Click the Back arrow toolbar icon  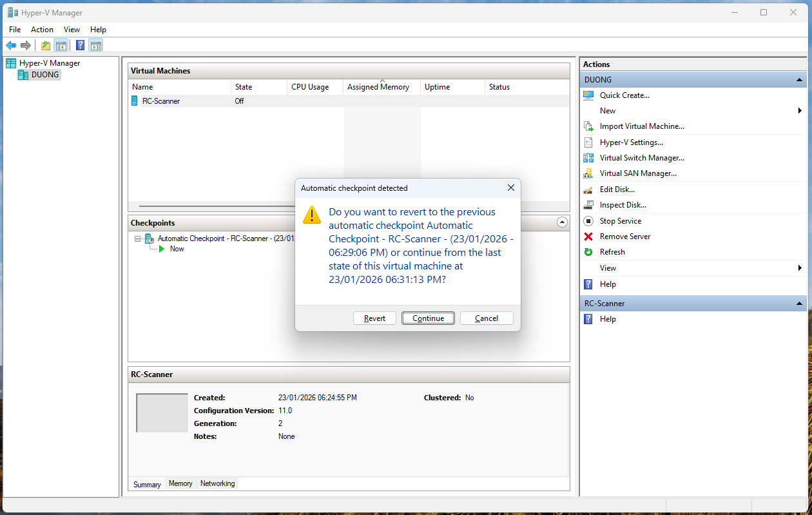point(11,45)
